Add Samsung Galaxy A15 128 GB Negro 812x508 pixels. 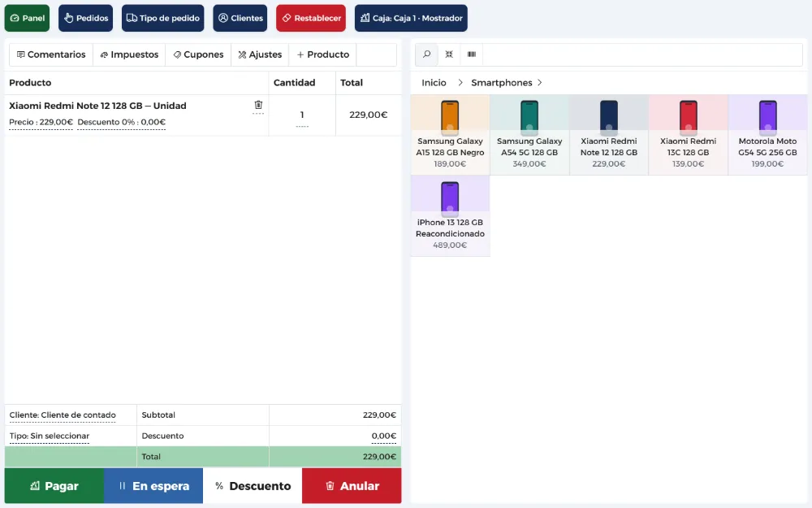450,134
